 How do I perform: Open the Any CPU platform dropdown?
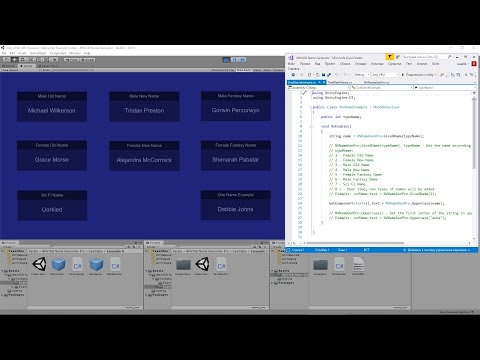point(385,75)
